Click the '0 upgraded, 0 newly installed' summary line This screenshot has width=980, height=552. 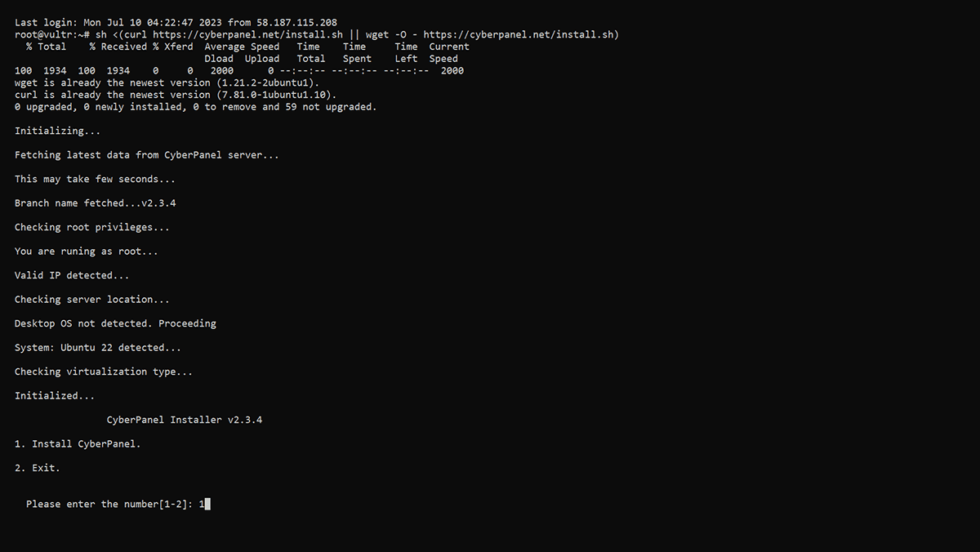point(196,107)
